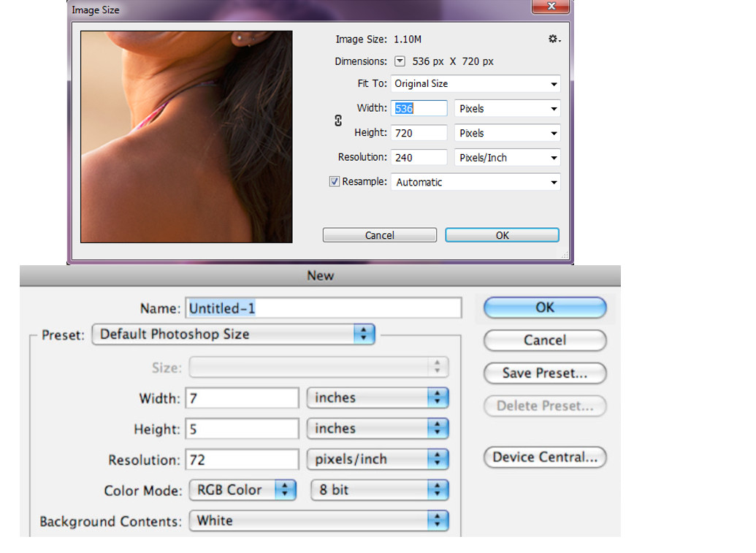
Task: Click the Device Central button
Action: tap(545, 457)
